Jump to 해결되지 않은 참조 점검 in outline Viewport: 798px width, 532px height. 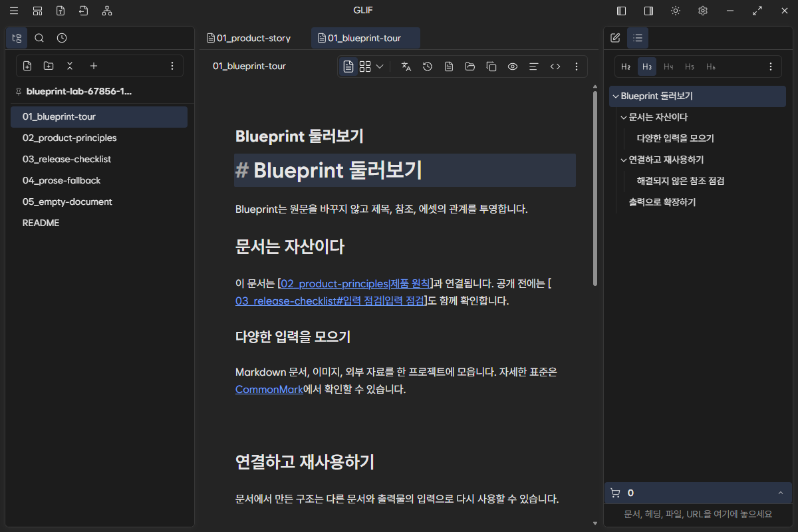click(680, 181)
